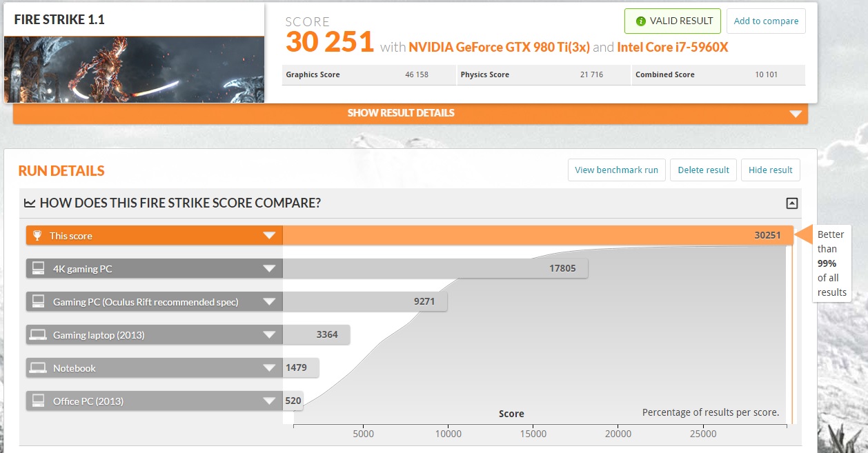Click the green info icon on Valid Result
This screenshot has width=868, height=453.
click(641, 21)
